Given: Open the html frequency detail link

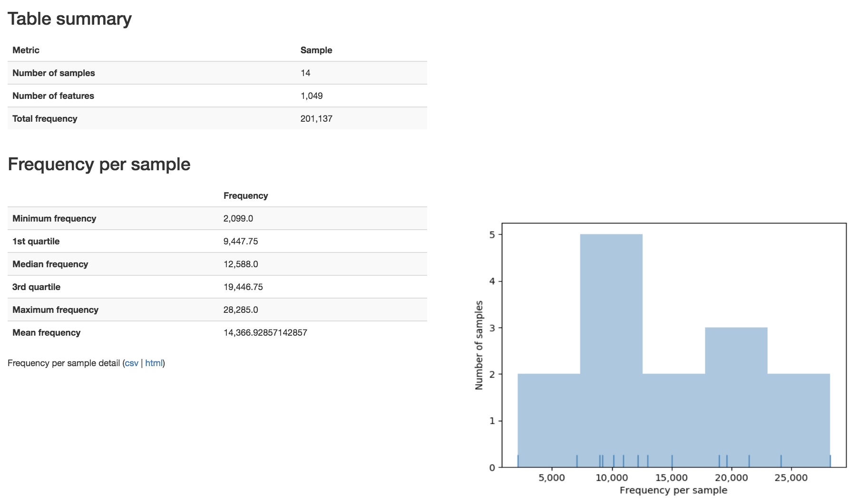Looking at the screenshot, I should [154, 363].
